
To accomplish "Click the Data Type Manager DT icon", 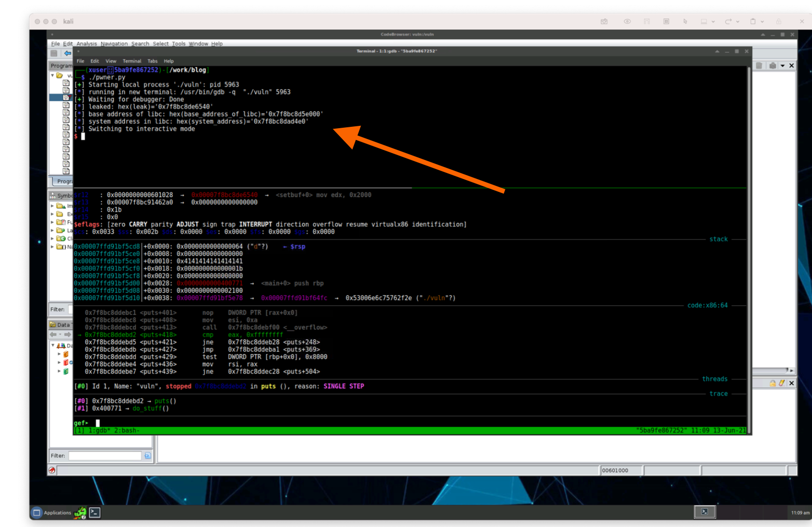I will (53, 325).
